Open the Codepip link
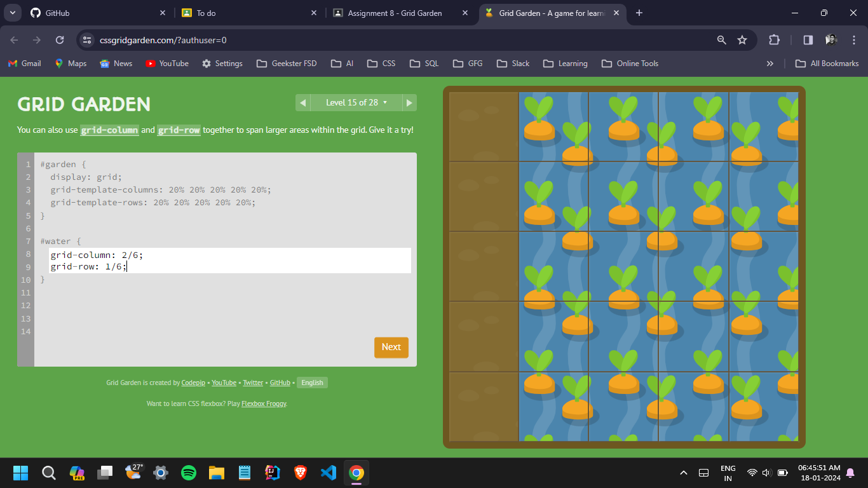 click(193, 383)
